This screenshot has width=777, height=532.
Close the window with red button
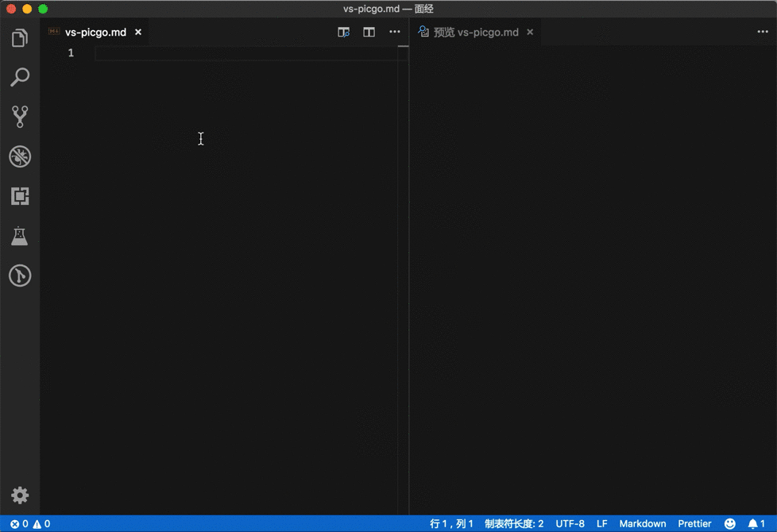(x=11, y=9)
